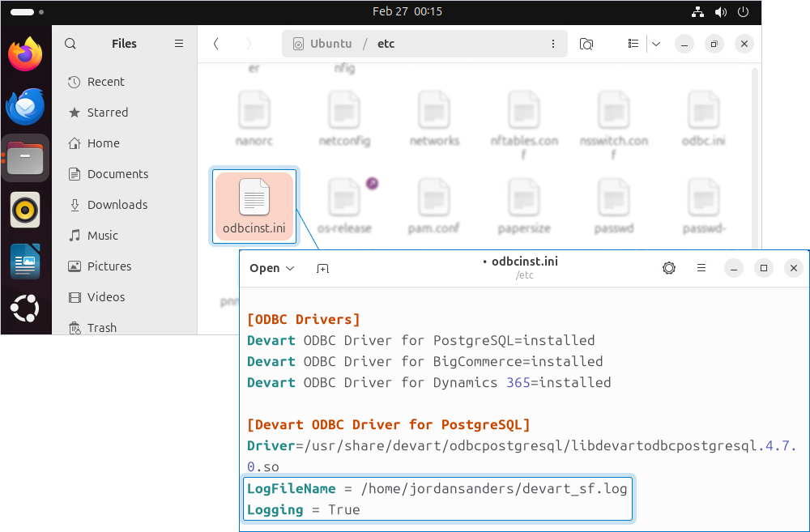Toggle list view in Files
This screenshot has height=532, width=810.
(x=633, y=44)
